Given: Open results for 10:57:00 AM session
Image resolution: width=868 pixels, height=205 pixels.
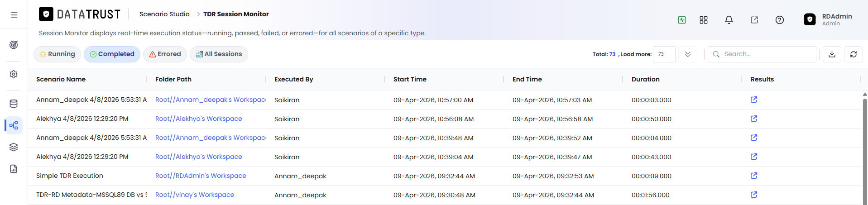Looking at the screenshot, I should [754, 100].
